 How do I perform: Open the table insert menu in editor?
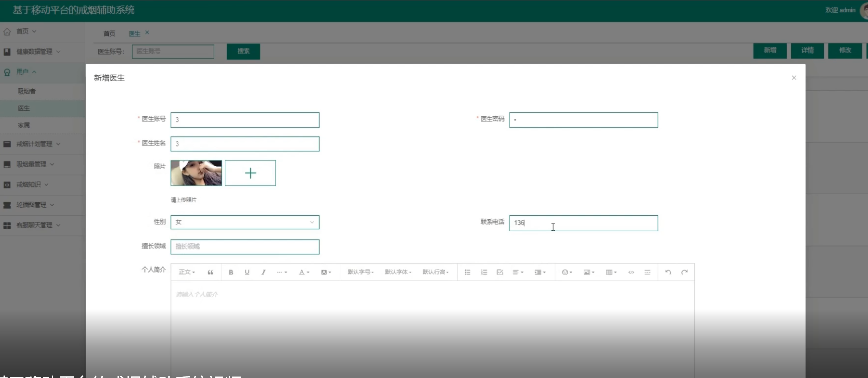click(611, 273)
